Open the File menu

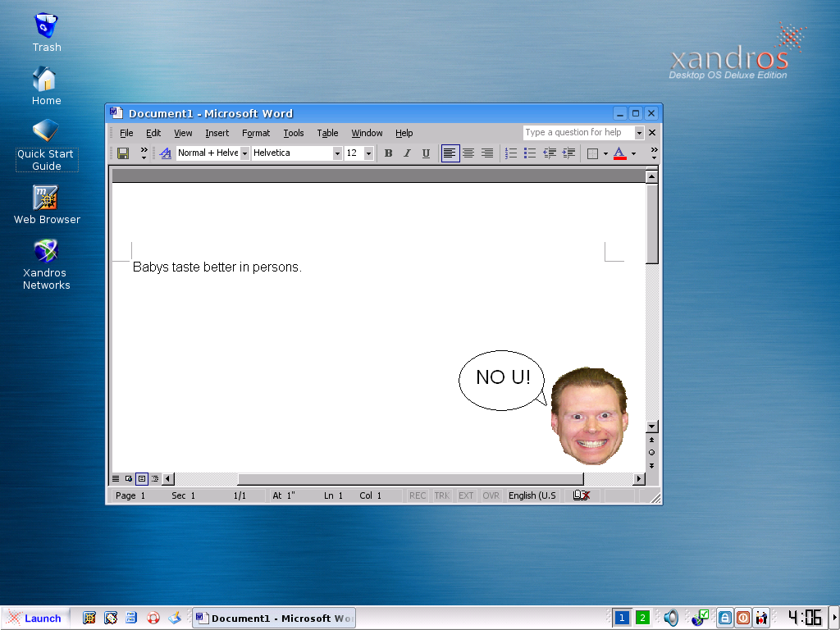coord(126,133)
